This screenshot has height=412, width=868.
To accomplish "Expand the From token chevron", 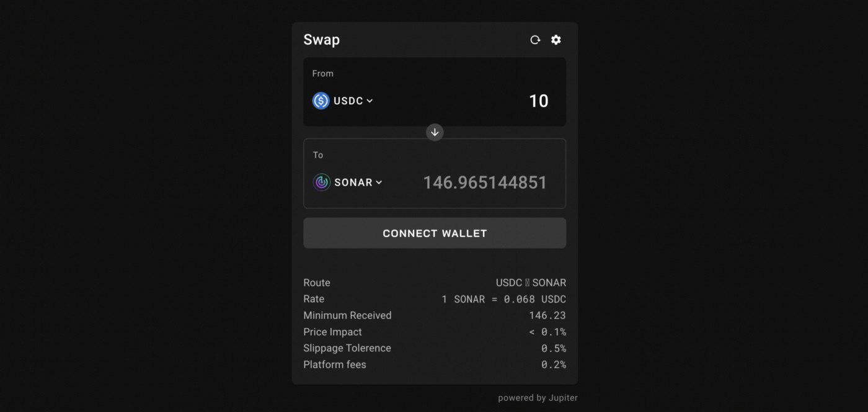I will (x=370, y=101).
